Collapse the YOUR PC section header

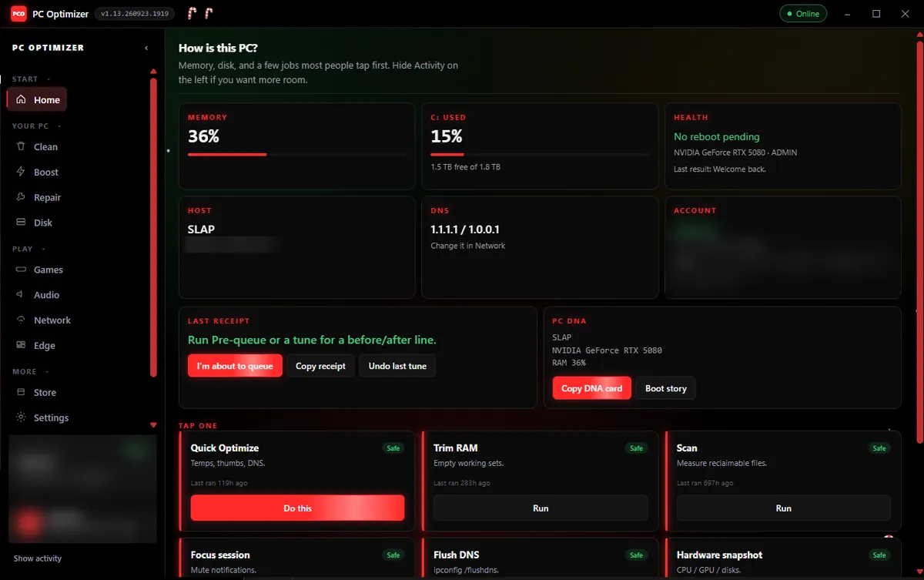tap(36, 126)
